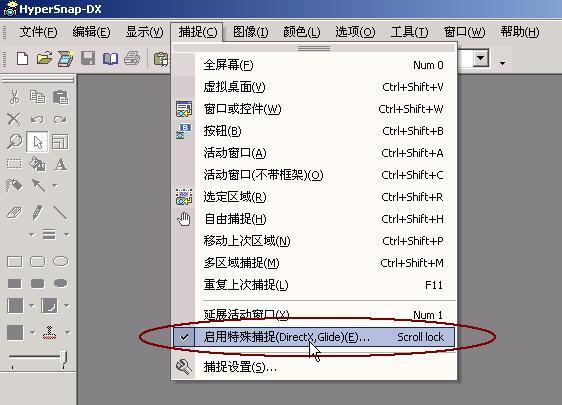This screenshot has height=405, width=562.
Task: Select the Scissors cut tool
Action: pyautogui.click(x=14, y=97)
